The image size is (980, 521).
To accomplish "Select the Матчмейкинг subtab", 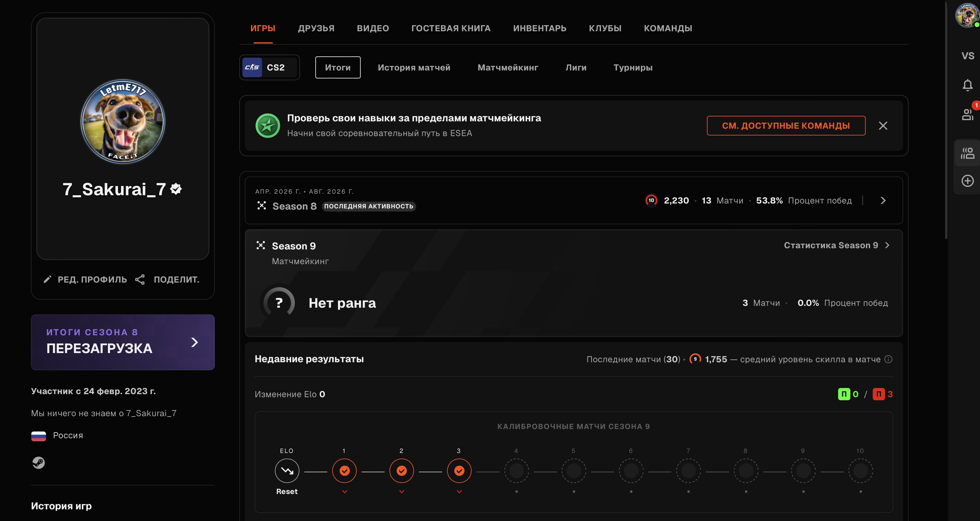I will (x=508, y=67).
